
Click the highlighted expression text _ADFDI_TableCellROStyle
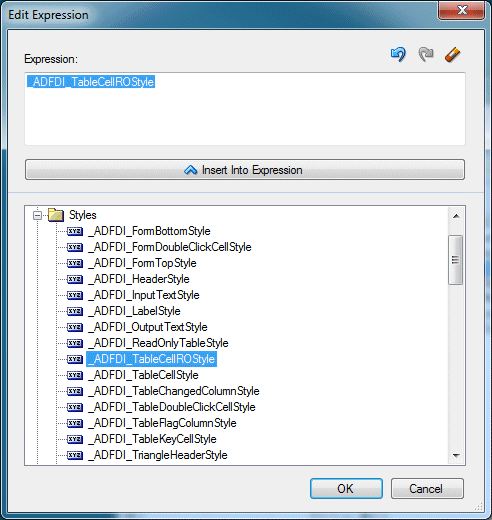tap(91, 82)
